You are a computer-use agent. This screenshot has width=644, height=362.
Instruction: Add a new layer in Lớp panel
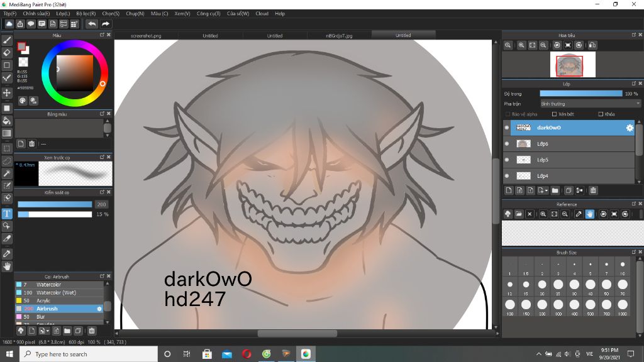(509, 190)
